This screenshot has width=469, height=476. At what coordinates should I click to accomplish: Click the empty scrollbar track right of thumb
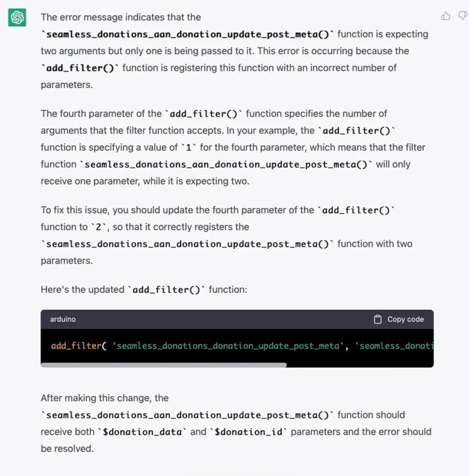360,365
